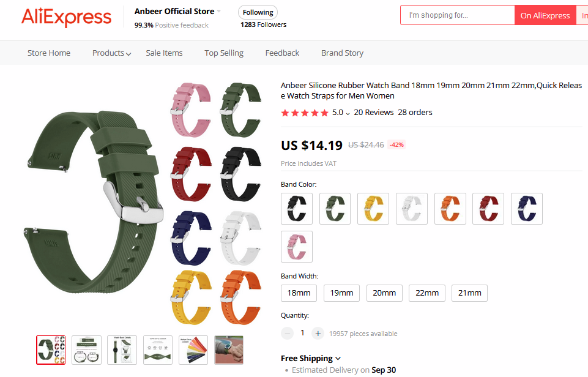This screenshot has height=377, width=588.
Task: Click the search input field
Action: [458, 15]
